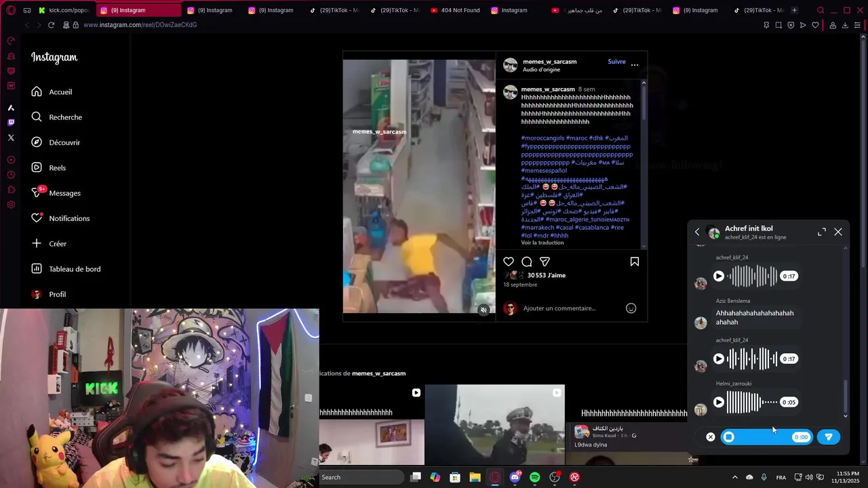Click Opera bookmark heart icon
Image resolution: width=868 pixels, height=488 pixels.
point(815,25)
